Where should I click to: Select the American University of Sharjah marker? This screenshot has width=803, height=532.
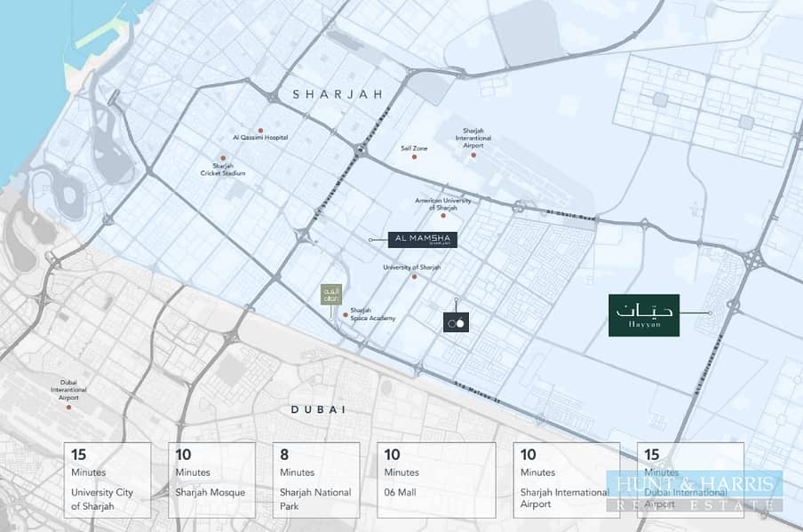pos(444,216)
